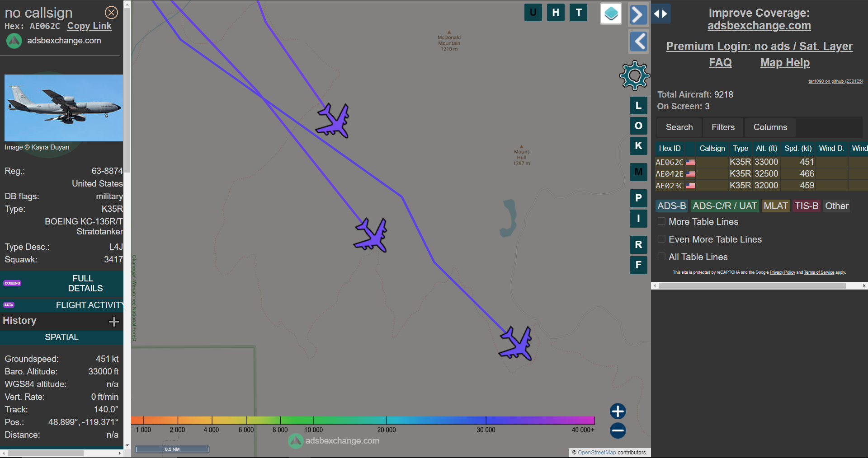
Task: Click the T map toggle button
Action: [x=579, y=12]
